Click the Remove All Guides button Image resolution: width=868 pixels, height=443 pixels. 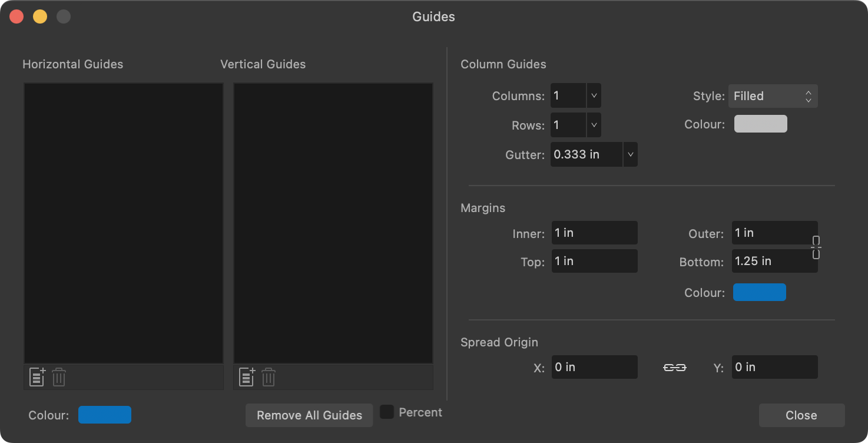[309, 415]
